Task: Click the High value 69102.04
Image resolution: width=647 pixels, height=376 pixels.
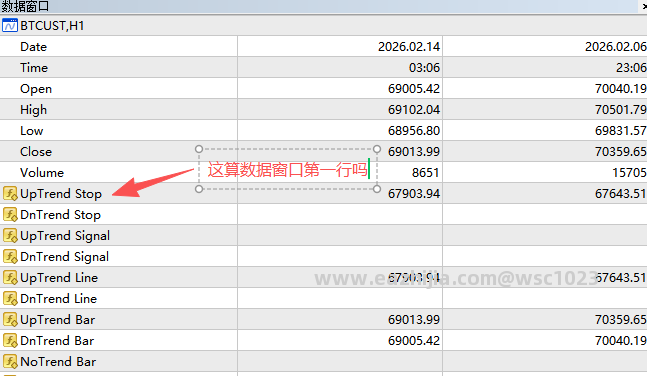Action: (x=414, y=110)
